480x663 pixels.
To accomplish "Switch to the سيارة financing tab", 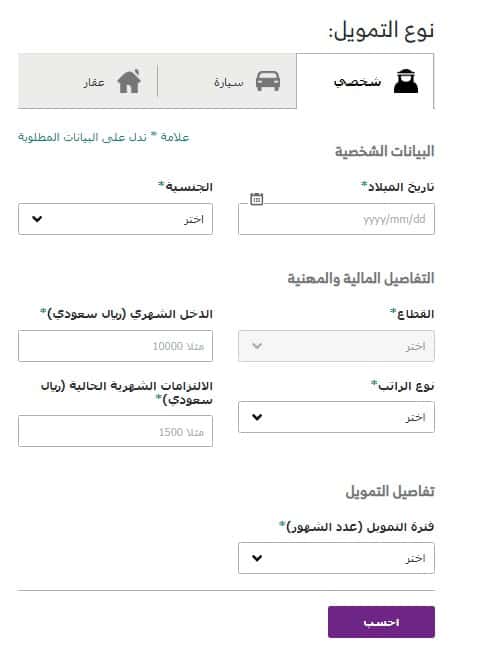I will 227,81.
